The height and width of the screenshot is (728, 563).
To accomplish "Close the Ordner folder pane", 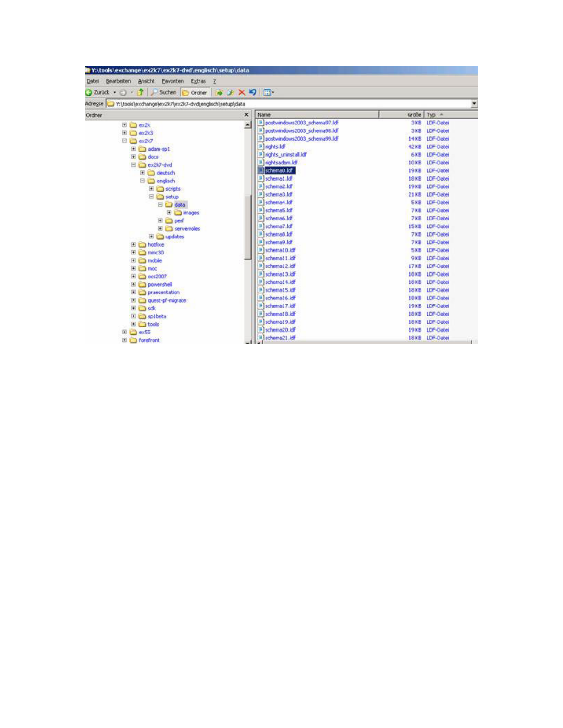I will [246, 115].
